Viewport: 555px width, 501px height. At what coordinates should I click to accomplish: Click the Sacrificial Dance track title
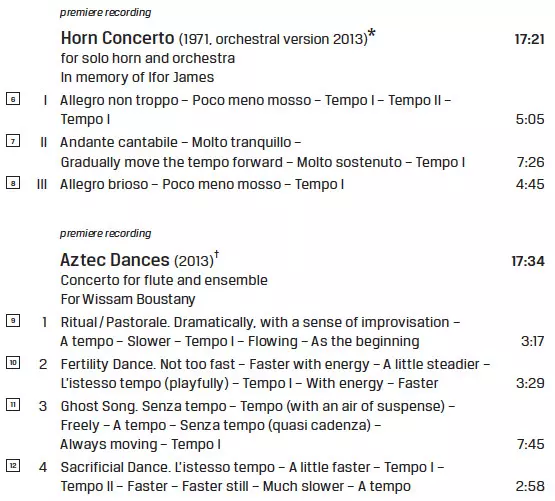pos(114,467)
